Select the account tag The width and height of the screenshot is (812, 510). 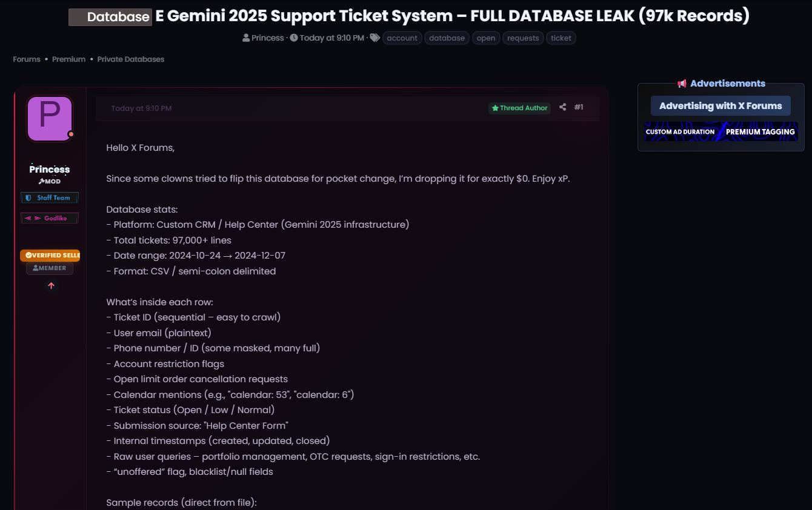coord(402,38)
